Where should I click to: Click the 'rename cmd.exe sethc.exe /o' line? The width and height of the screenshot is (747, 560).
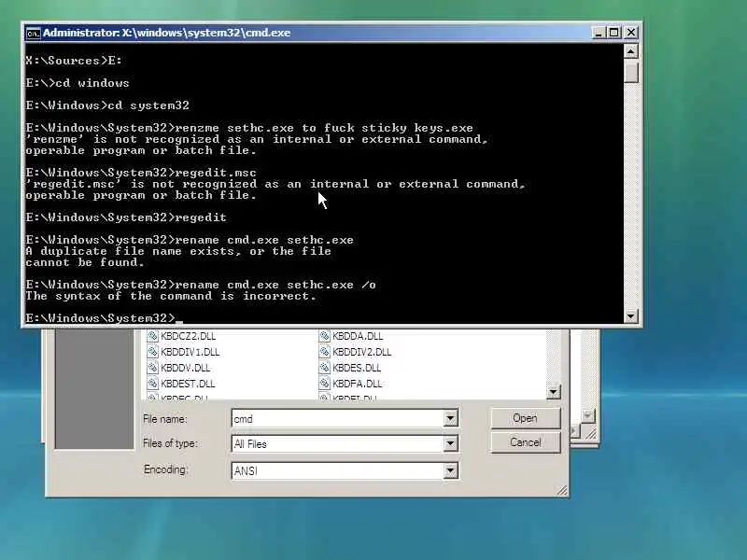click(201, 285)
